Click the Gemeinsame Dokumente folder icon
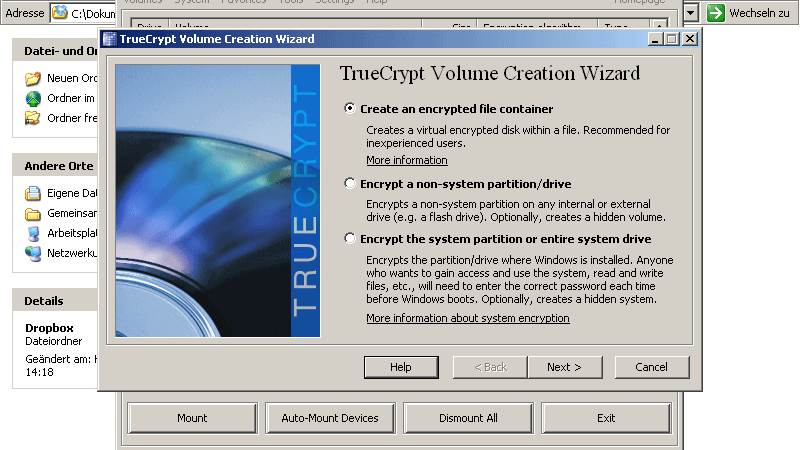800x450 pixels. 33,213
